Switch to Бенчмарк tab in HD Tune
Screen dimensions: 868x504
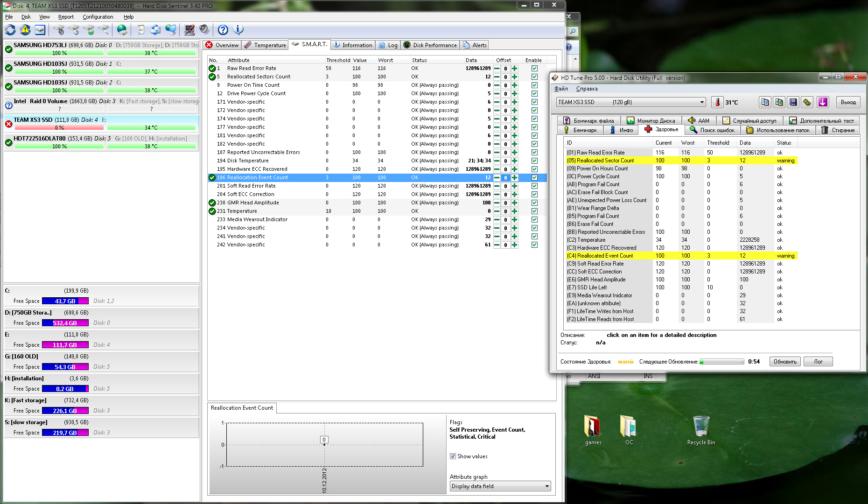[x=580, y=130]
